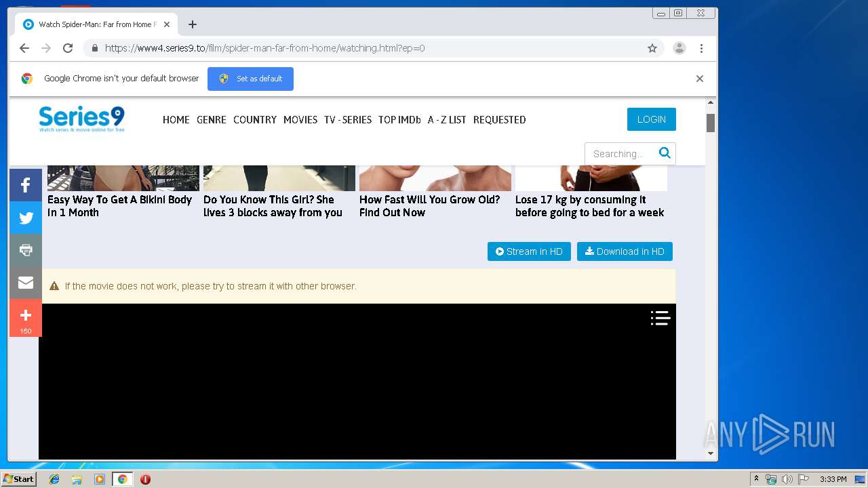
Task: Click the page scrollbar down arrow
Action: [x=711, y=453]
